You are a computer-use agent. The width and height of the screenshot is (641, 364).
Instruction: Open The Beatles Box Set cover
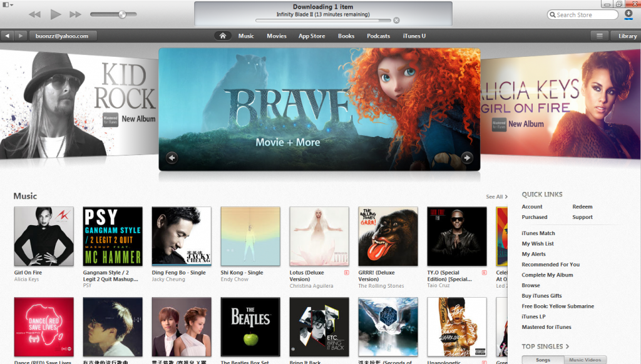tap(250, 327)
